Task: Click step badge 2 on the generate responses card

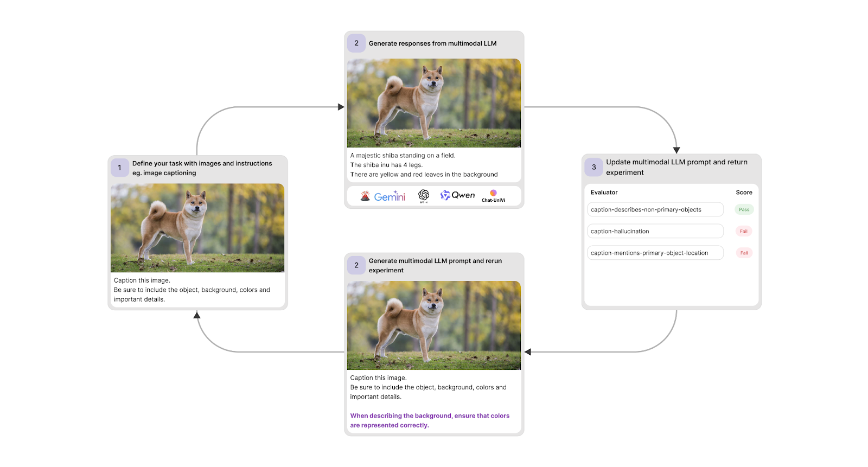Action: (x=356, y=43)
